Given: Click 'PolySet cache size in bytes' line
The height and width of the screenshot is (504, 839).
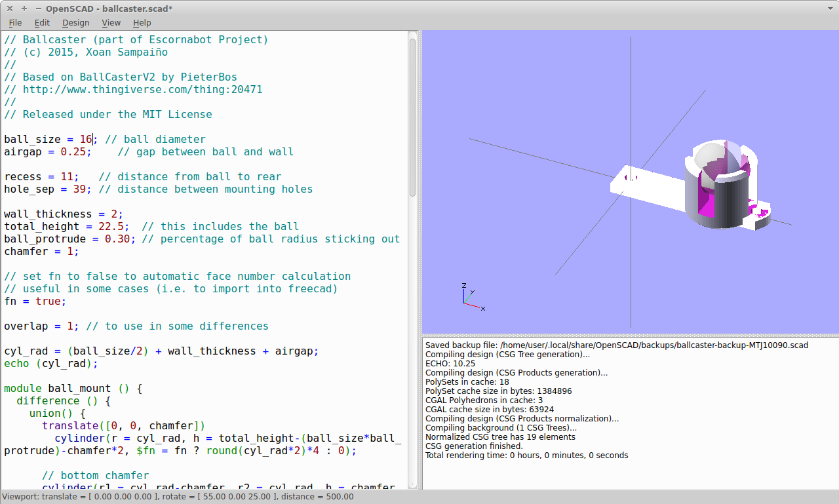Looking at the screenshot, I should 498,391.
